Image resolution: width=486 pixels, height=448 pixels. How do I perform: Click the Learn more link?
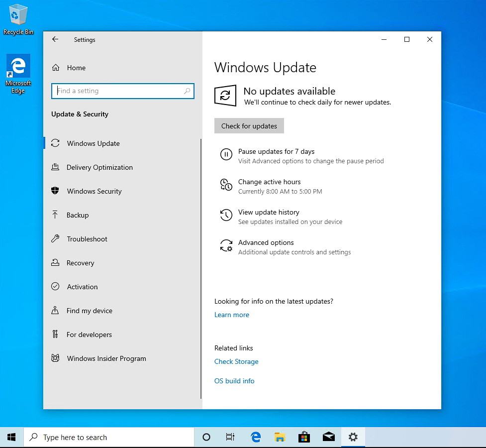[x=232, y=315]
